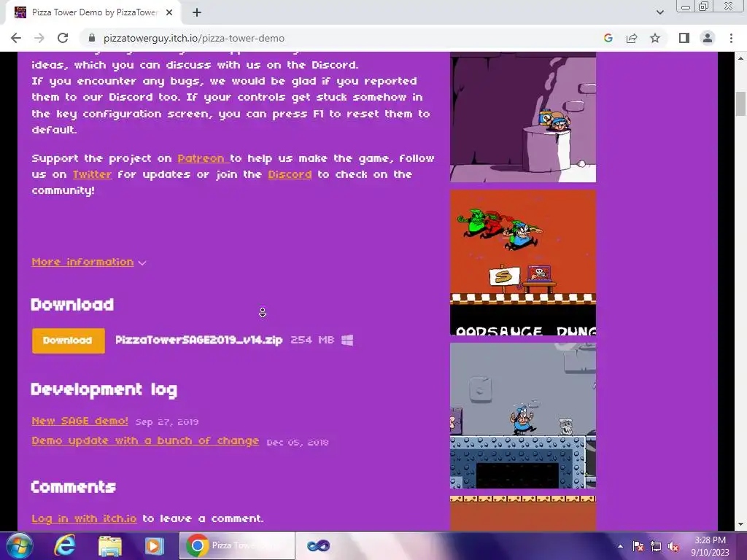
Task: Click the PizzaTowerSAGE2019_v14.zip file name
Action: (x=198, y=340)
